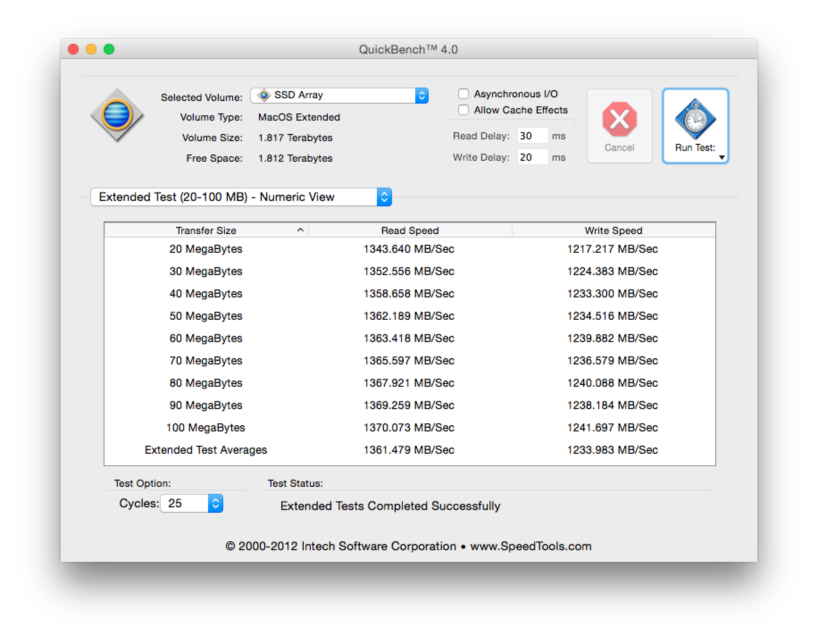The image size is (818, 644).
Task: Click the 1.817 Terabytes volume size value
Action: pos(295,138)
